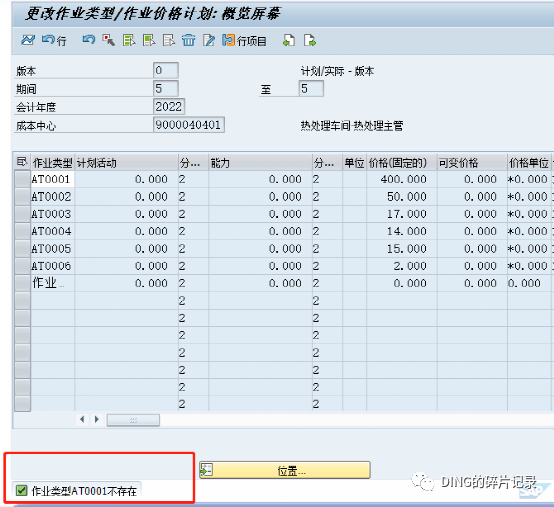
Task: Select the AT0001 row selector
Action: pyautogui.click(x=23, y=179)
